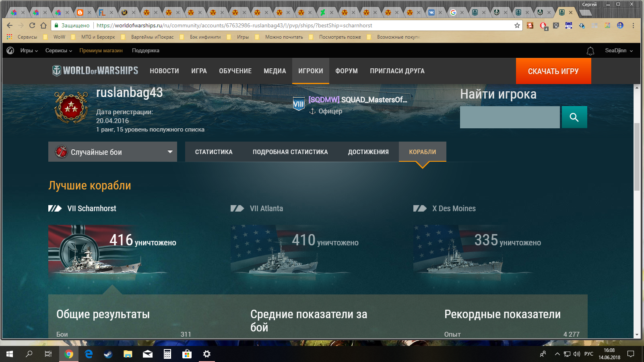This screenshot has height=362, width=644.
Task: Select the КОРАБЛИ tab
Action: (x=423, y=152)
